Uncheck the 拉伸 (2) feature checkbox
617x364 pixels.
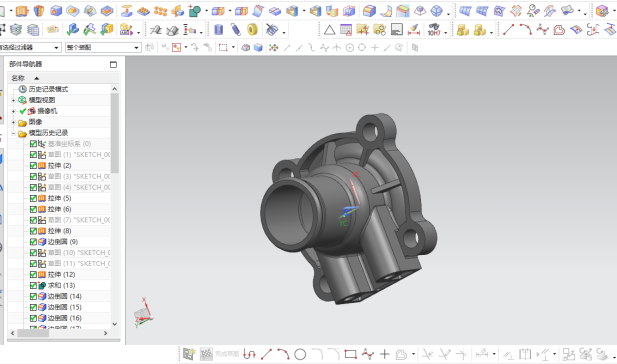[33, 166]
